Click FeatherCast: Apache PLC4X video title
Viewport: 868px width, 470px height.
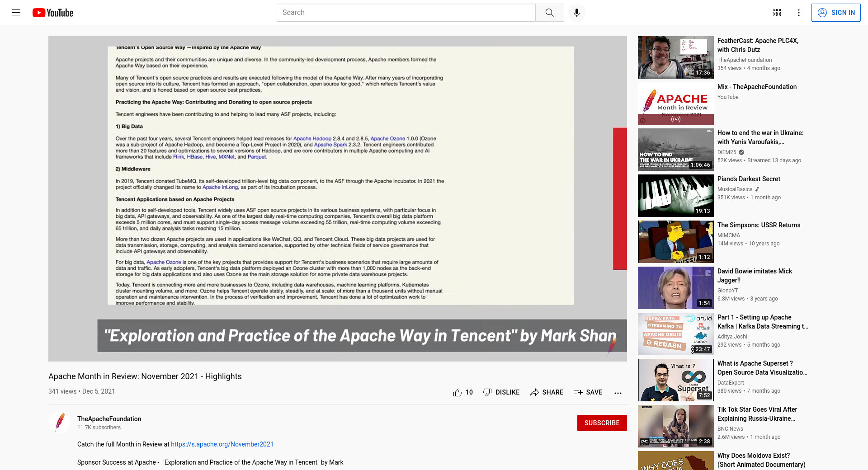[758, 45]
